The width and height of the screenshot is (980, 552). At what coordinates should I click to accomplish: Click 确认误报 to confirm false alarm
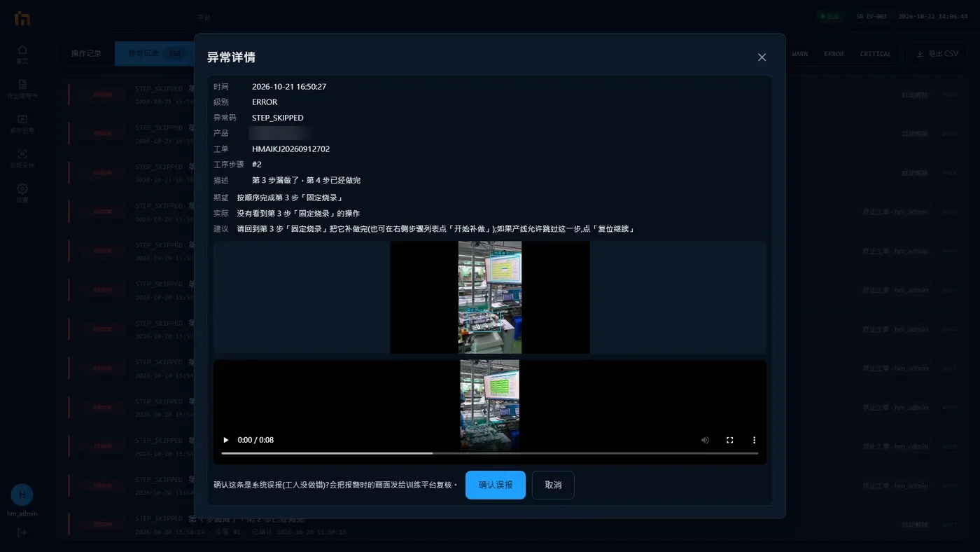point(496,485)
